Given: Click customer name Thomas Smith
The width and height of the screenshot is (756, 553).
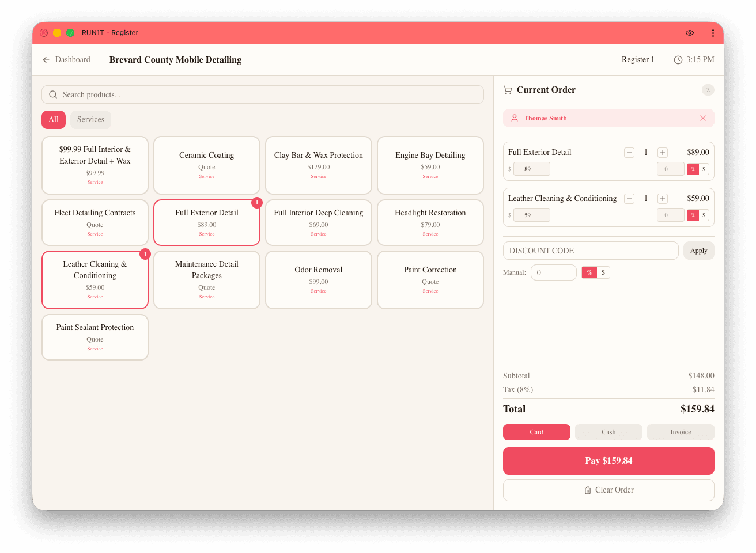Looking at the screenshot, I should [x=545, y=118].
